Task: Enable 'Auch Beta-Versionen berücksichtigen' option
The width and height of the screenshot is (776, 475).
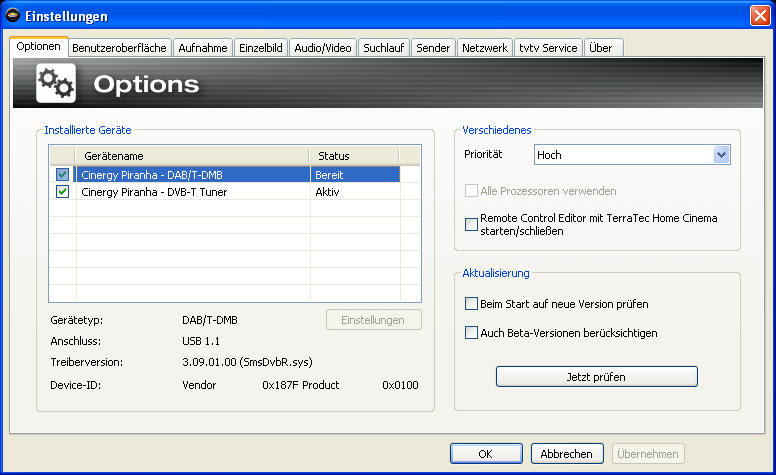Action: pos(472,333)
